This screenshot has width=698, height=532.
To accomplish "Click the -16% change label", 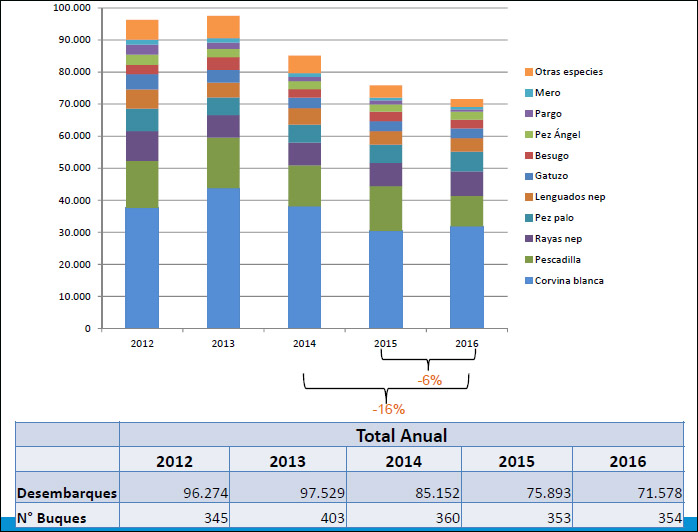I will point(388,409).
